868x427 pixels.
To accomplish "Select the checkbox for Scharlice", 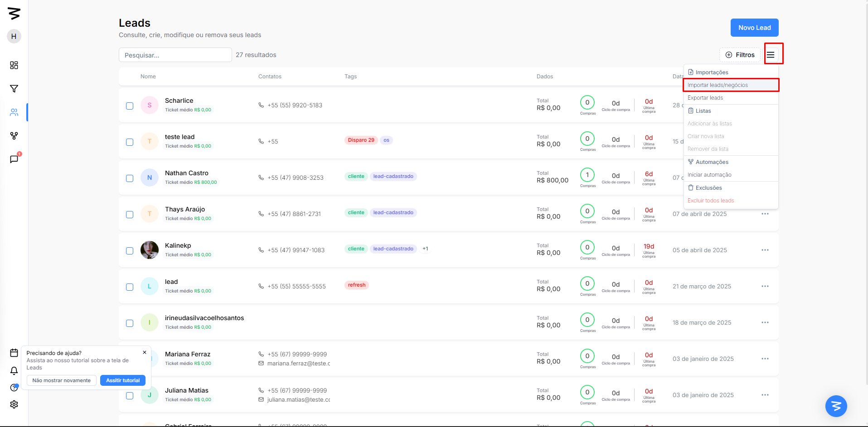I will tap(130, 106).
